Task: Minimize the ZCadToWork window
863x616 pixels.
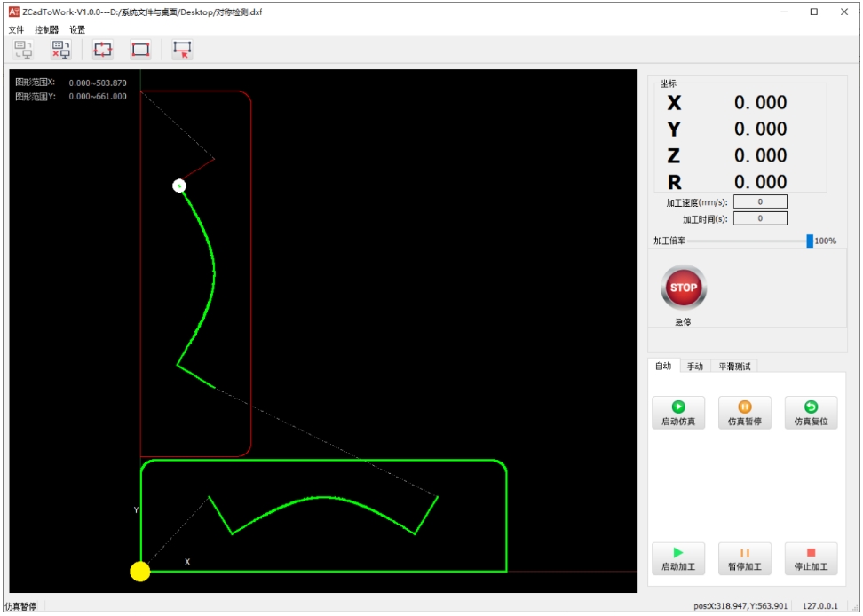Action: (784, 12)
